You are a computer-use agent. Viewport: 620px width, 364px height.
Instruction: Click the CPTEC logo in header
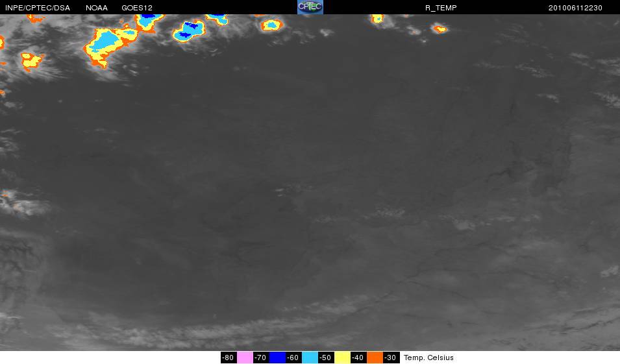(310, 7)
